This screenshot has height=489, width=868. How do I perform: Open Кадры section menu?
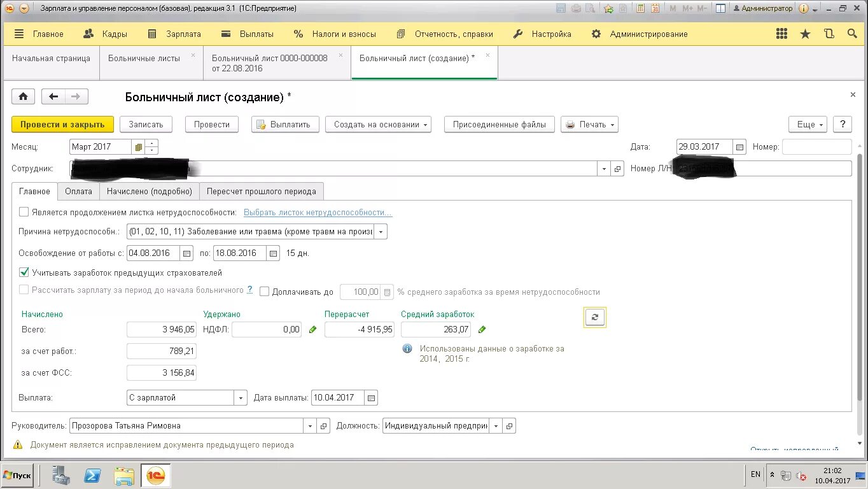coord(106,34)
